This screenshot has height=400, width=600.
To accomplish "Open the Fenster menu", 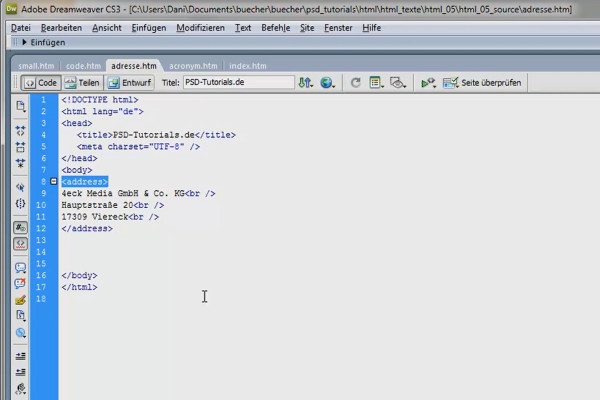I will [338, 28].
